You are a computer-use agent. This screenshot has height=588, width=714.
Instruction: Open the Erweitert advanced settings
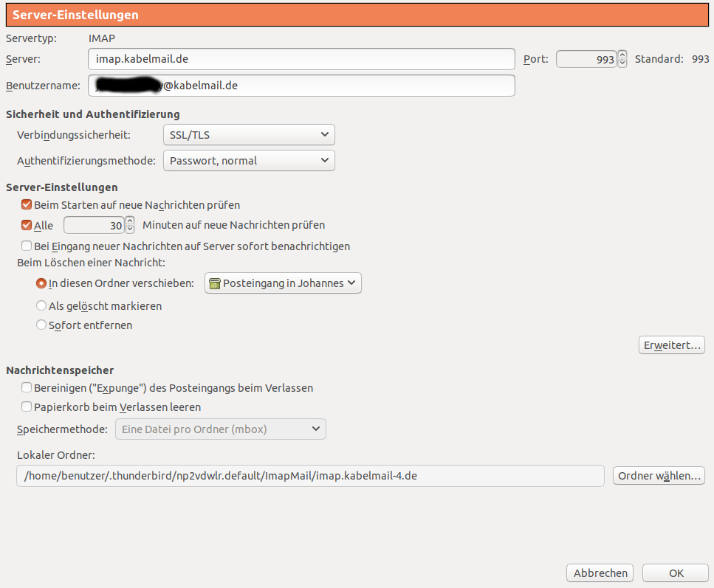click(x=672, y=345)
